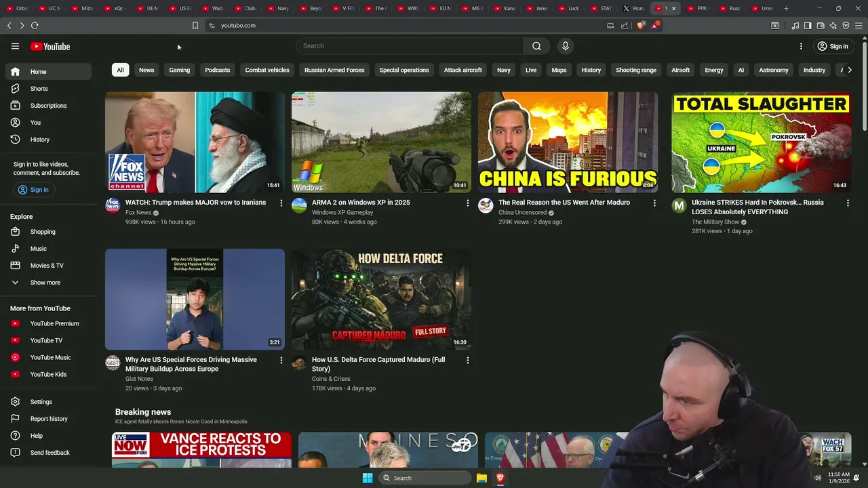Open options menu for Maduro China Uncensored video
The width and height of the screenshot is (868, 488).
coord(654,203)
